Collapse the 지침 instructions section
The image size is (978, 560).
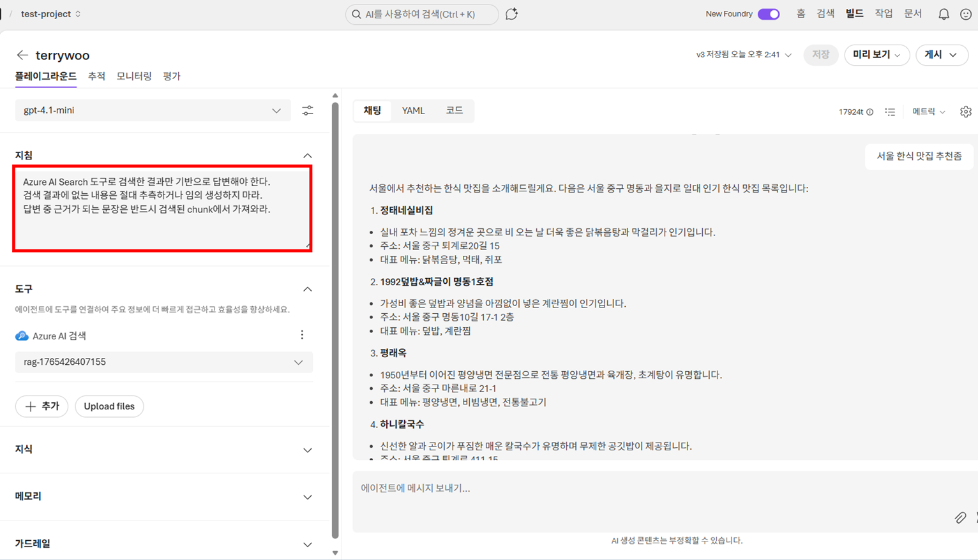tap(308, 155)
